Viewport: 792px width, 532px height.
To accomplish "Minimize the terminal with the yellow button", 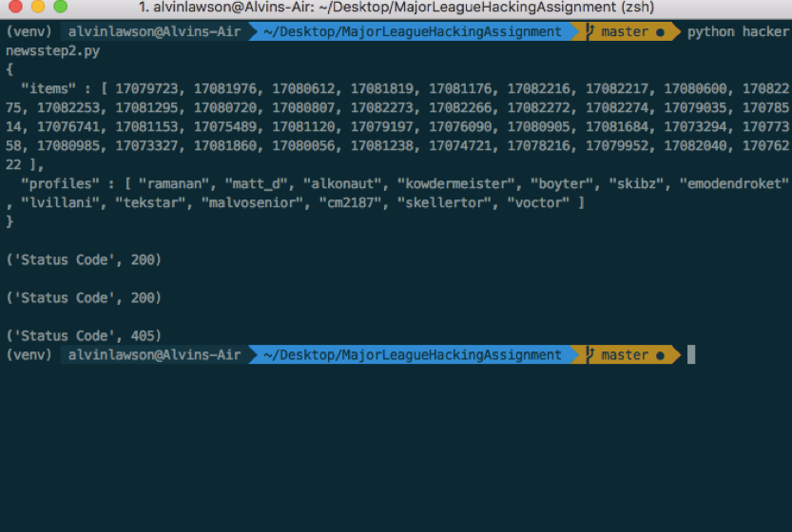I will tap(38, 6).
